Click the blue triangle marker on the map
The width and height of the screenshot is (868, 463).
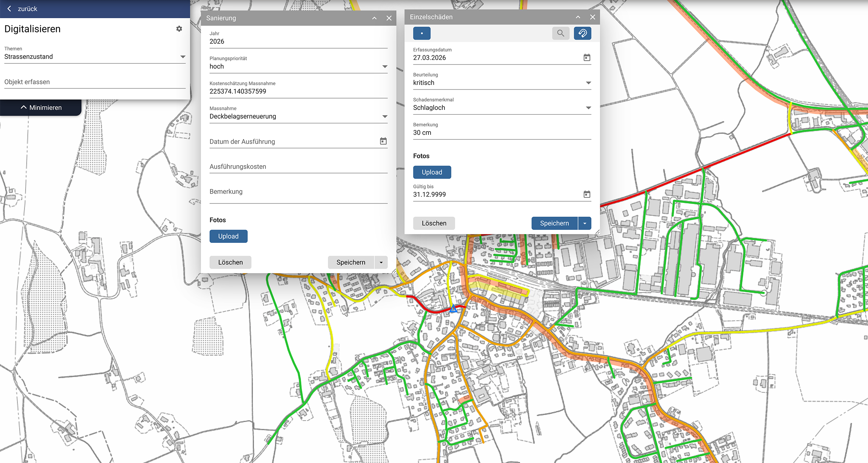click(x=454, y=309)
